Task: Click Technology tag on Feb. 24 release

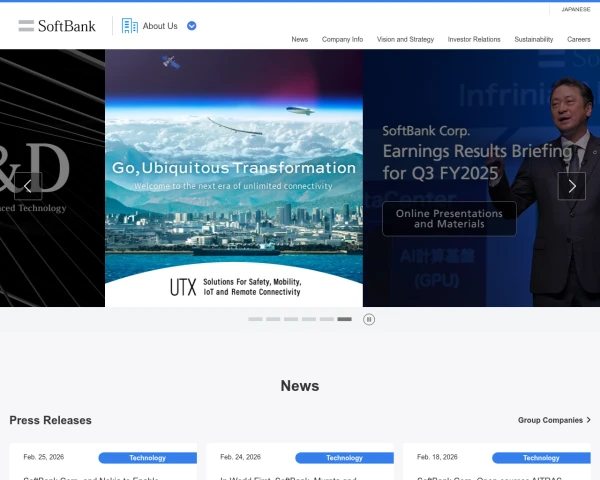Action: pos(344,458)
